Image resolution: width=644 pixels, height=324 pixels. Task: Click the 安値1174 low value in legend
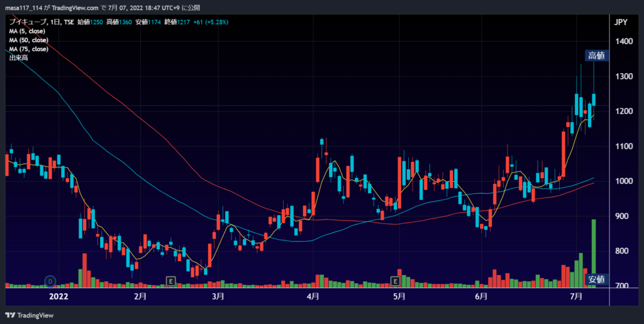[x=148, y=22]
